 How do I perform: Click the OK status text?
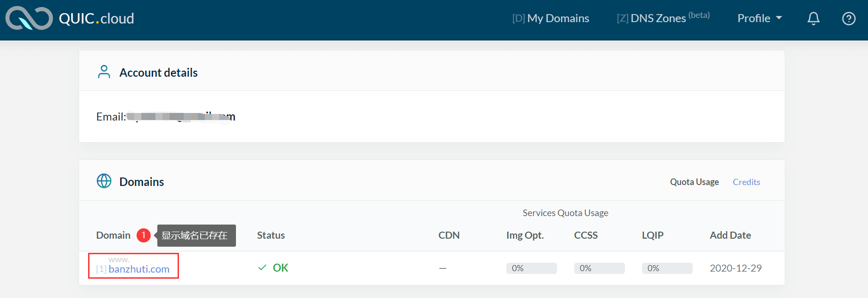pos(280,268)
